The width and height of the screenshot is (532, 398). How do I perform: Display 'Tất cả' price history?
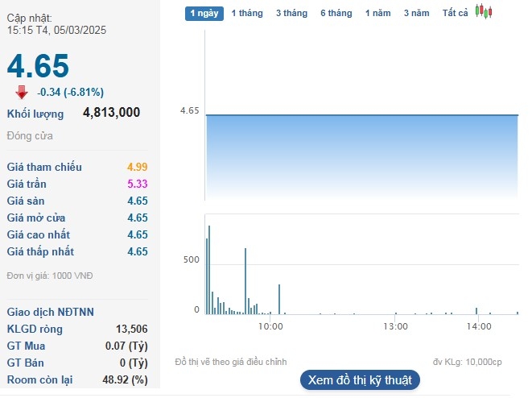pyautogui.click(x=455, y=13)
